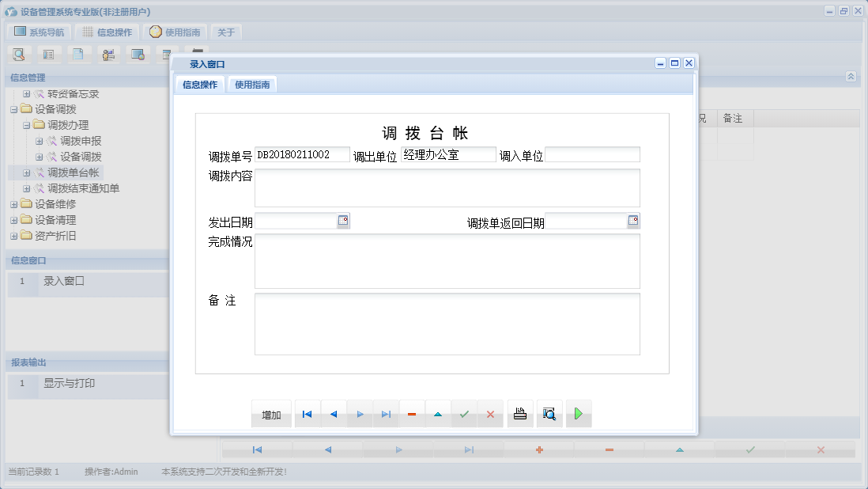This screenshot has height=489, width=868.
Task: Jump to the first record in 录入窗口
Action: click(307, 413)
